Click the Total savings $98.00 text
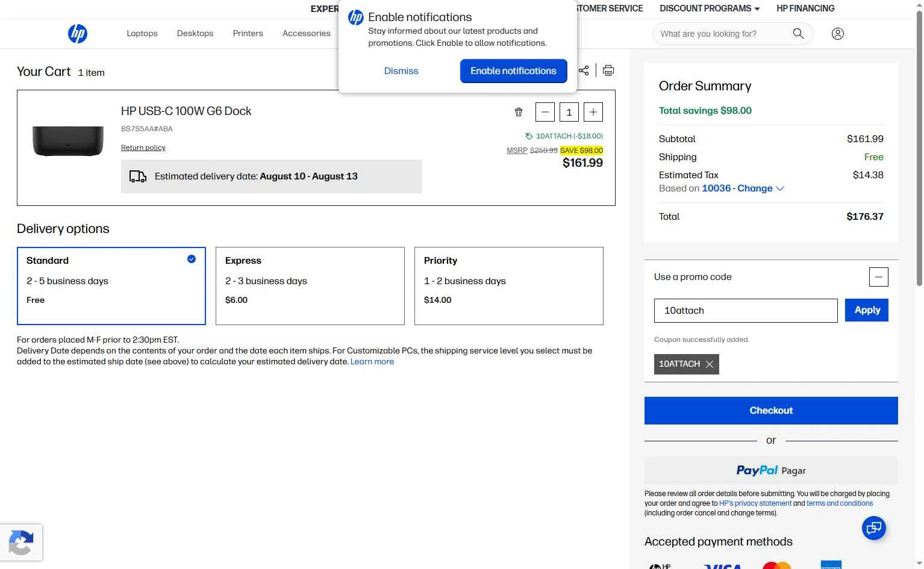The width and height of the screenshot is (924, 569). click(x=705, y=111)
